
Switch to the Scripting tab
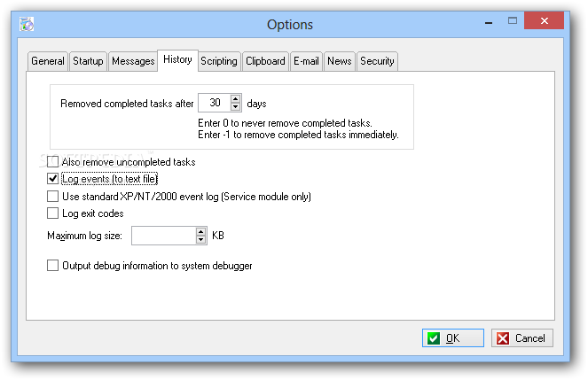point(219,61)
